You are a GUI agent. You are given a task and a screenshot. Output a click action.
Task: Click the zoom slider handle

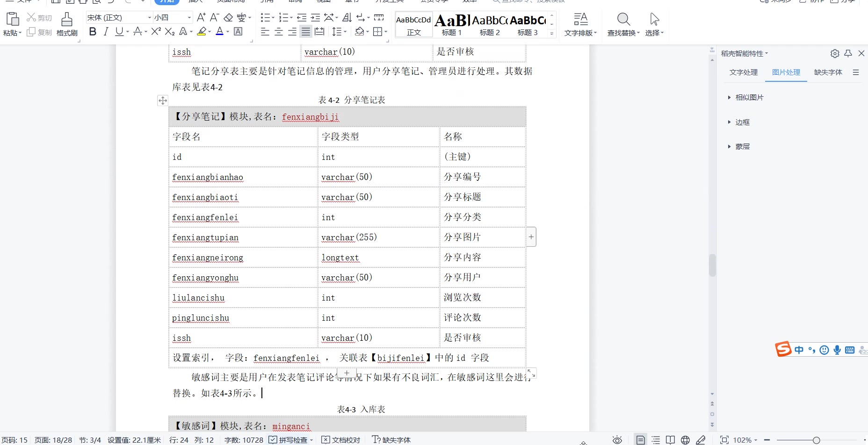[x=816, y=440]
